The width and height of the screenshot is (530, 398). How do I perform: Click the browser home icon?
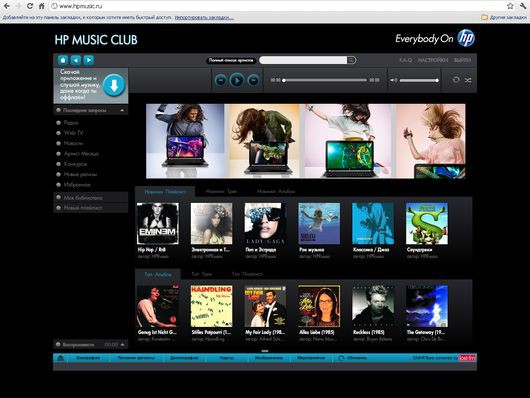pos(42,6)
